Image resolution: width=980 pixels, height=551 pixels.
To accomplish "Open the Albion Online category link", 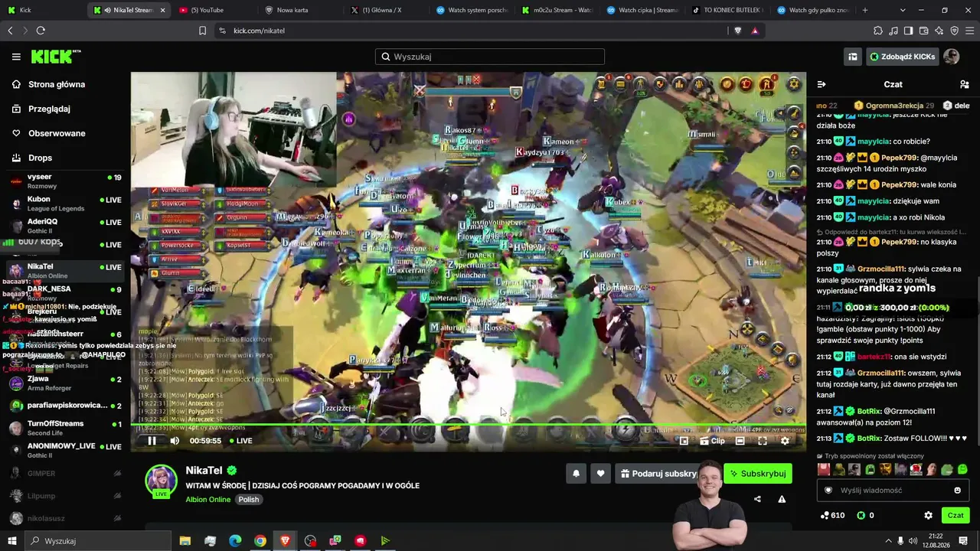I will coord(208,500).
